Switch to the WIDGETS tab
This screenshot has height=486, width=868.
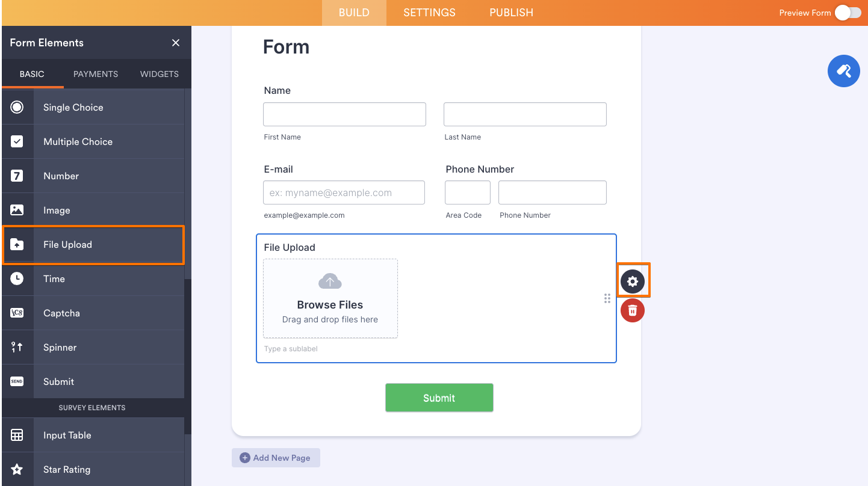click(x=159, y=73)
